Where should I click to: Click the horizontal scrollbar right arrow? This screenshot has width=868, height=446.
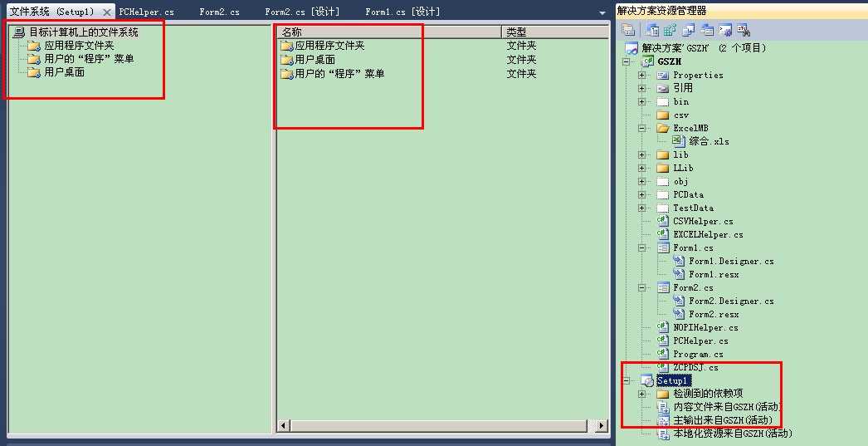pyautogui.click(x=602, y=425)
